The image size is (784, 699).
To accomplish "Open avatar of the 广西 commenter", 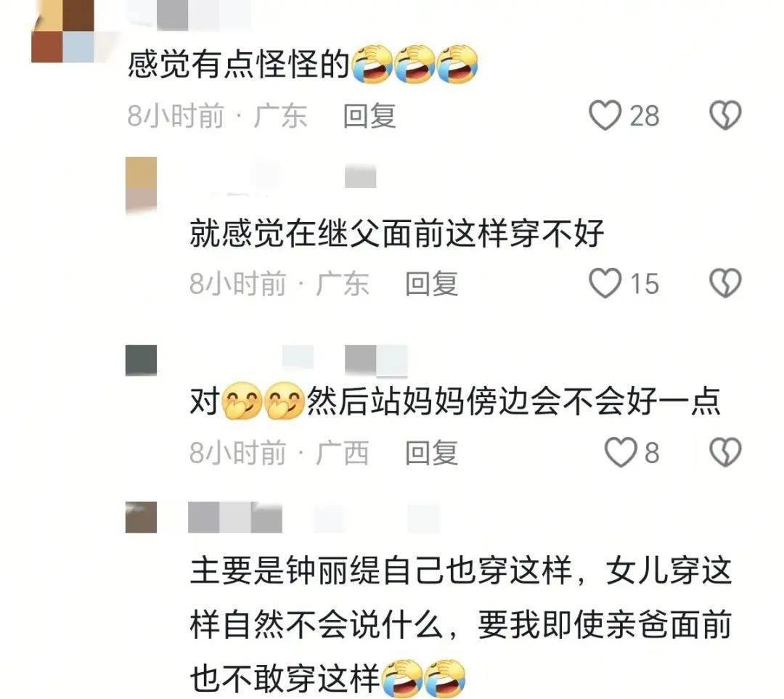I will [141, 360].
